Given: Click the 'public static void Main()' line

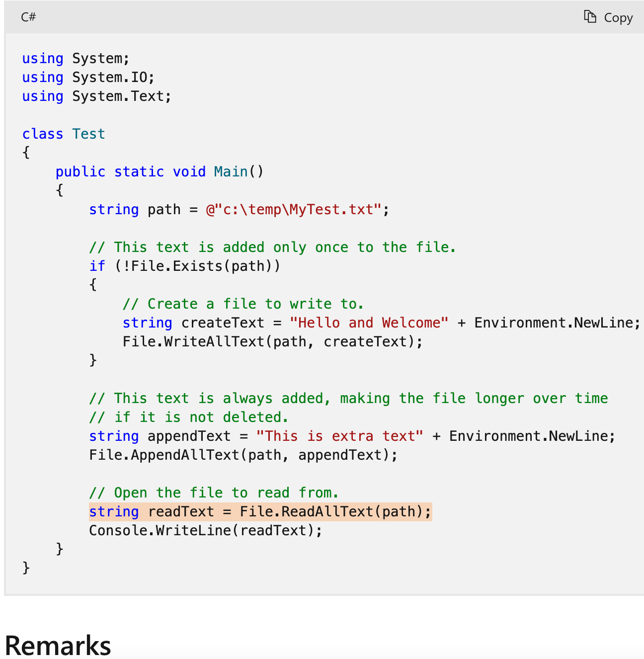Looking at the screenshot, I should (x=160, y=172).
